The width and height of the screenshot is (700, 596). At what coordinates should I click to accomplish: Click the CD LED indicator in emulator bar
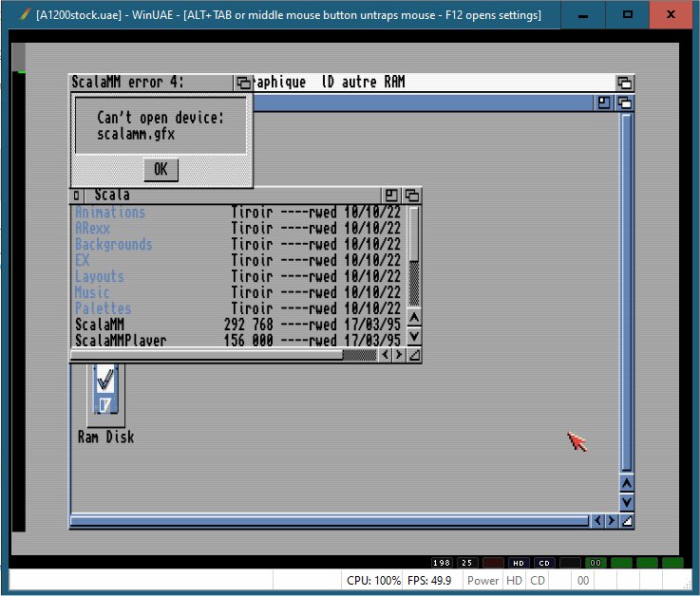coord(544,563)
